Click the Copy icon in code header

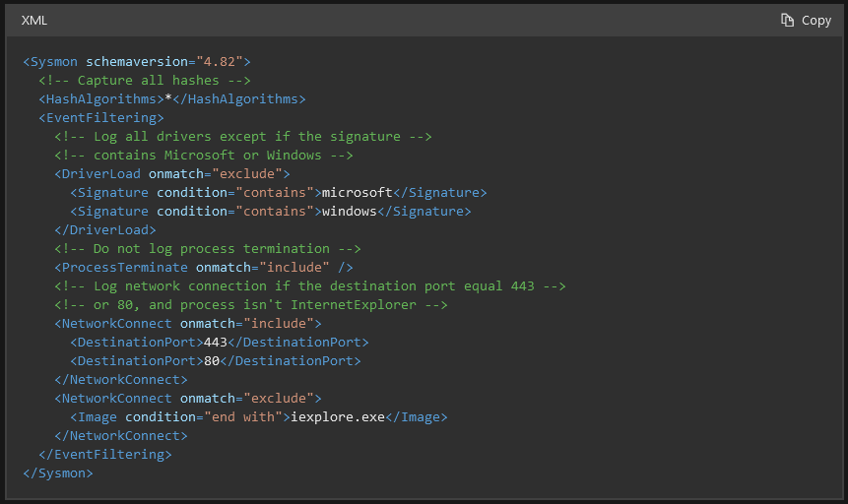pyautogui.click(x=788, y=21)
